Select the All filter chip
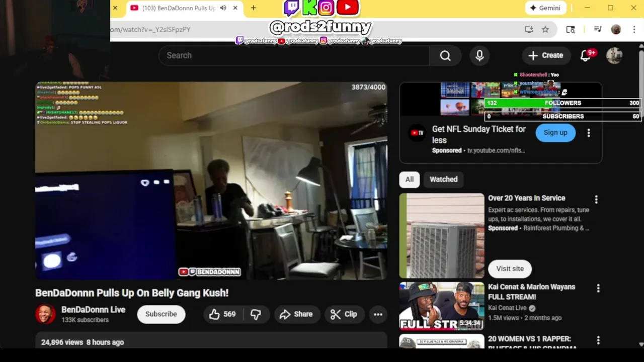The height and width of the screenshot is (362, 644). [x=410, y=179]
